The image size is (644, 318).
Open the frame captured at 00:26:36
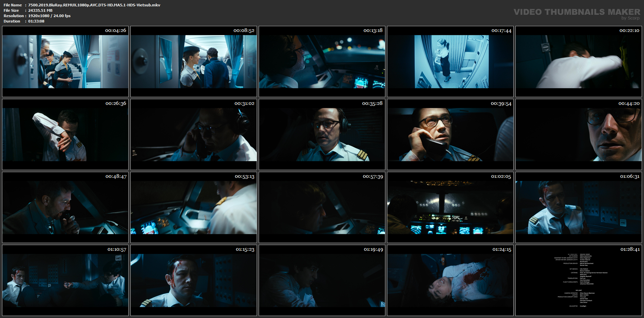tap(65, 134)
